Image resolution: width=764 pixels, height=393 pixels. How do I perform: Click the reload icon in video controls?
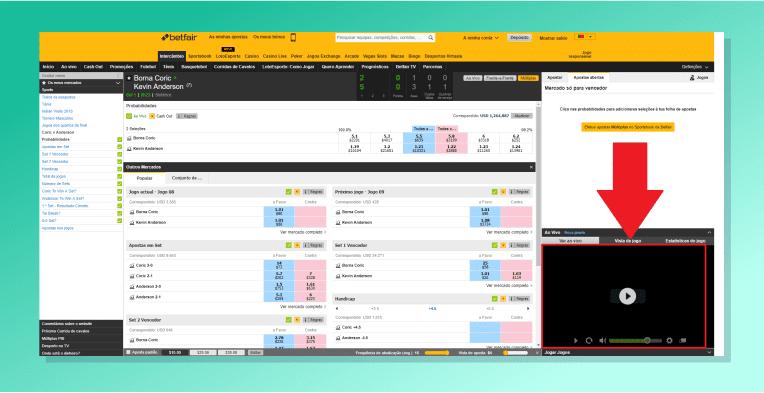[x=589, y=341]
